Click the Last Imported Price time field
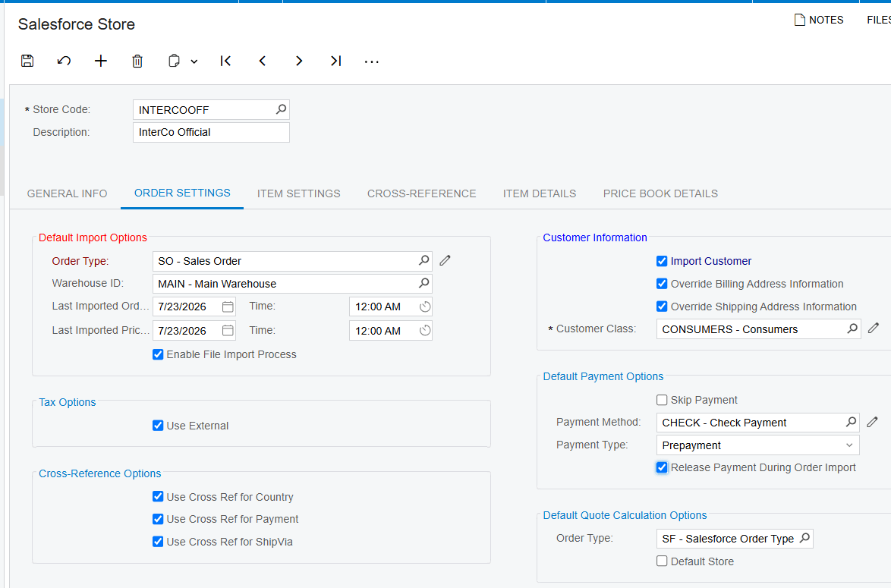This screenshot has height=588, width=891. pyautogui.click(x=390, y=331)
